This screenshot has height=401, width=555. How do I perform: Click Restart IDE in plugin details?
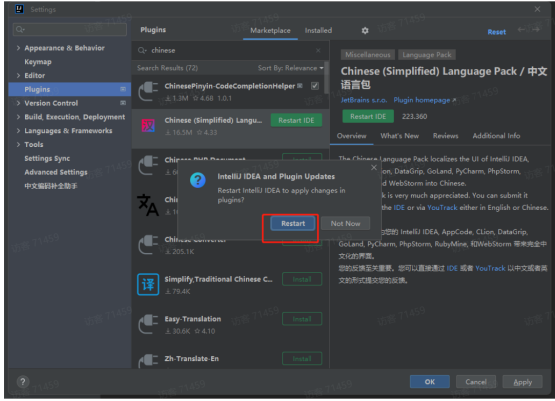point(368,116)
